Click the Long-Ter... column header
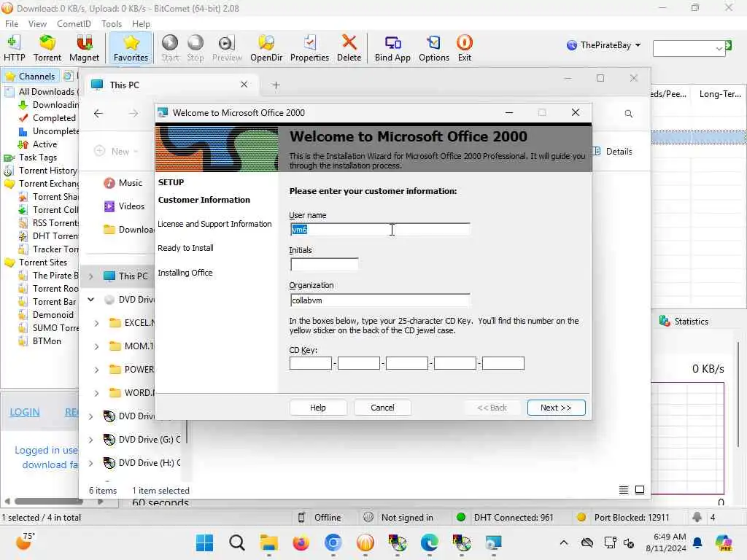 click(x=720, y=94)
